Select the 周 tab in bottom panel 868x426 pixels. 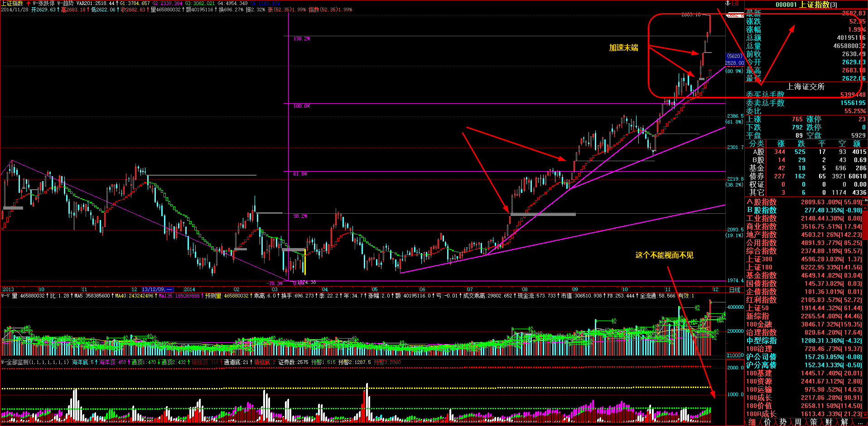tap(798, 422)
